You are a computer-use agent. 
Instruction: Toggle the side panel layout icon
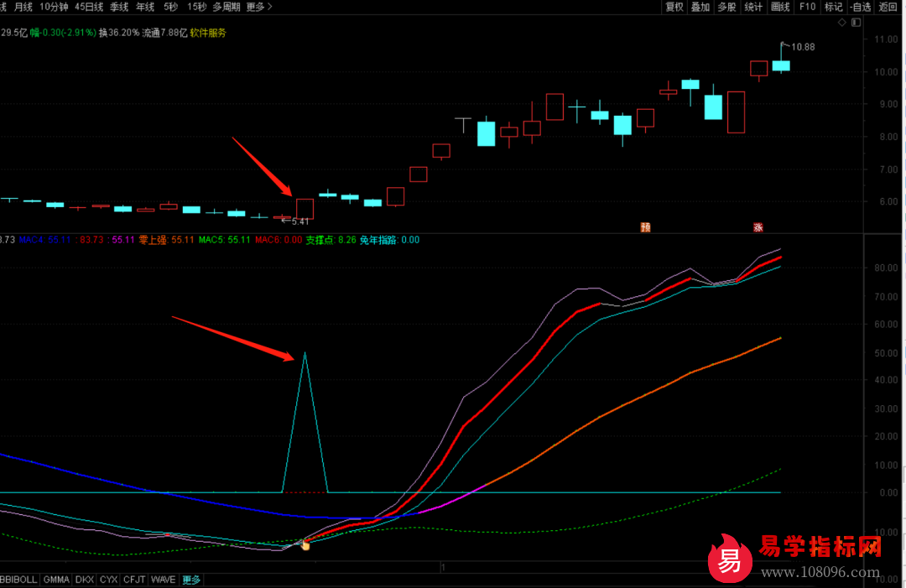[857, 23]
